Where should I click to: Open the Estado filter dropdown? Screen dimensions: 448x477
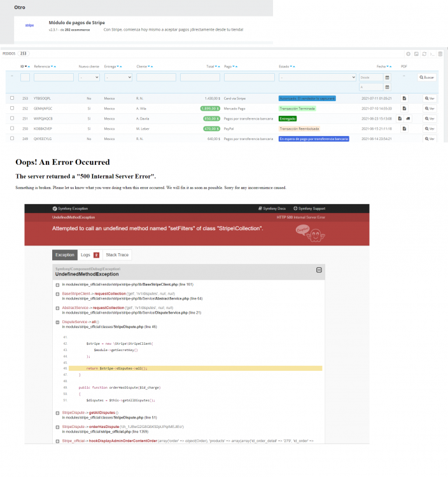click(x=317, y=78)
